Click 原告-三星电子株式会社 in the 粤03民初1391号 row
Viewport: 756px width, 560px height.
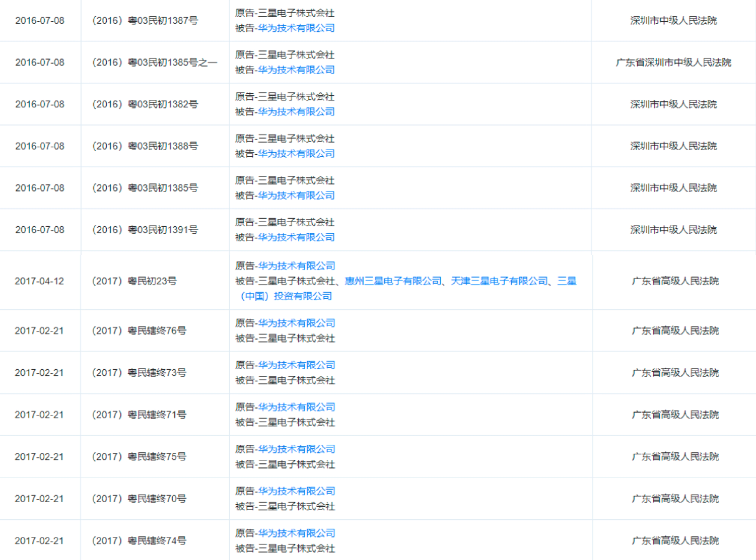click(x=285, y=222)
